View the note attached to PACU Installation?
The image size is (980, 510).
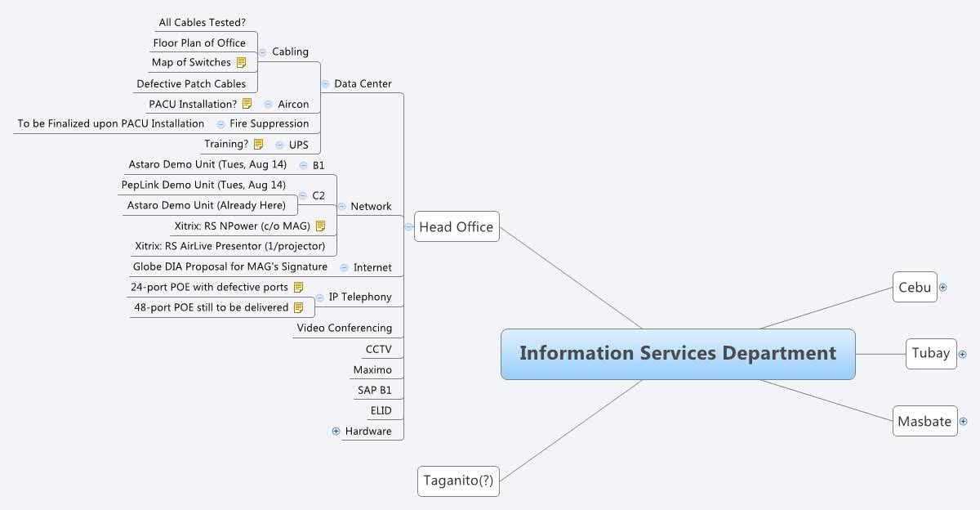[x=247, y=104]
